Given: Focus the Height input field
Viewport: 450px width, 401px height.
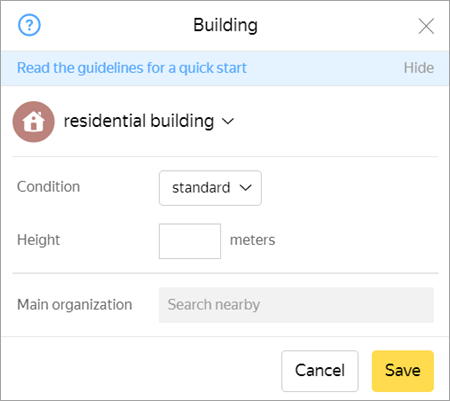Looking at the screenshot, I should click(x=190, y=241).
